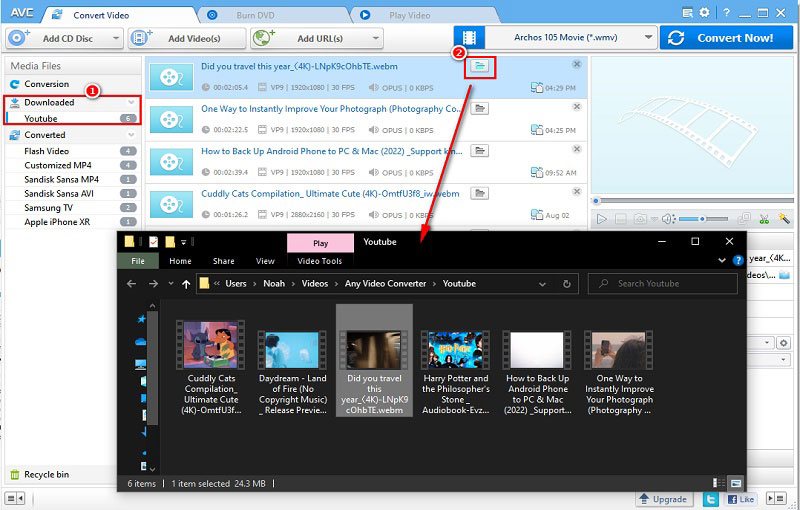Viewport: 800px width, 510px height.
Task: Open the output profile dropdown 'Archos 105 Movie'
Action: pos(571,38)
